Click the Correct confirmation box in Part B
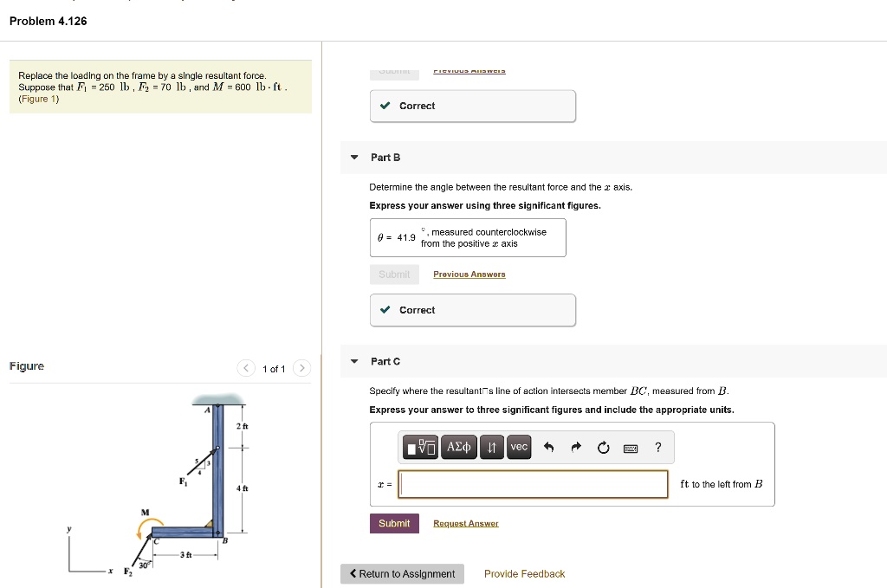The width and height of the screenshot is (887, 588). click(472, 309)
